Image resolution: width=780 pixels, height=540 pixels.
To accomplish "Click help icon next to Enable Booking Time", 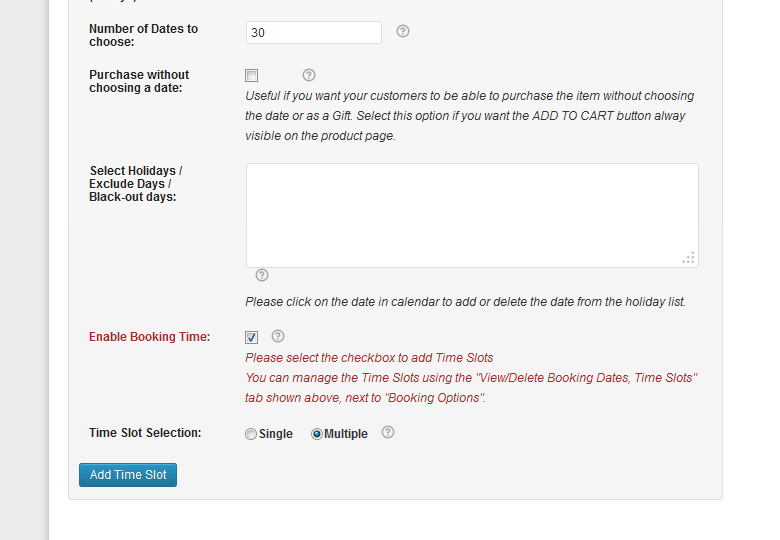I will pos(279,336).
